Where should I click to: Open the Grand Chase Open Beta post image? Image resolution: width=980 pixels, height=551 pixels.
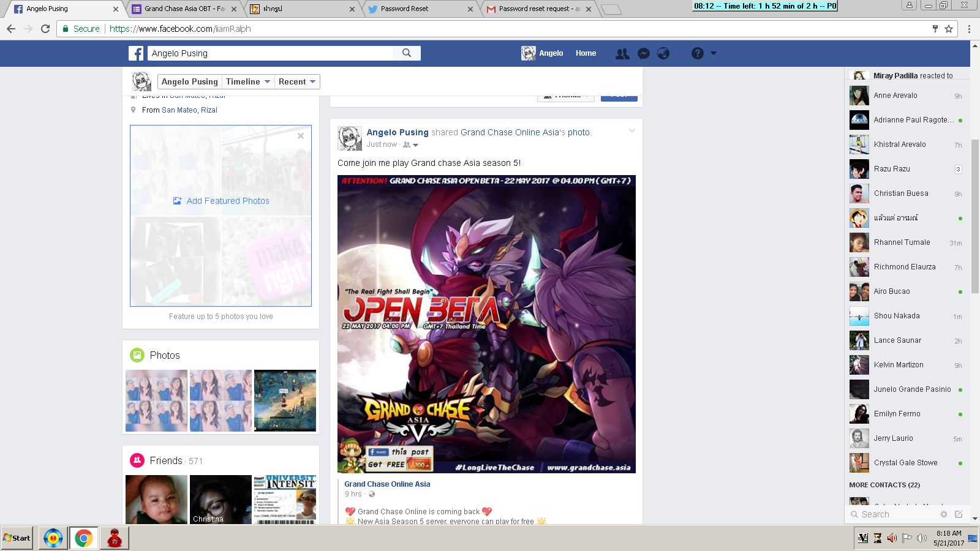486,324
